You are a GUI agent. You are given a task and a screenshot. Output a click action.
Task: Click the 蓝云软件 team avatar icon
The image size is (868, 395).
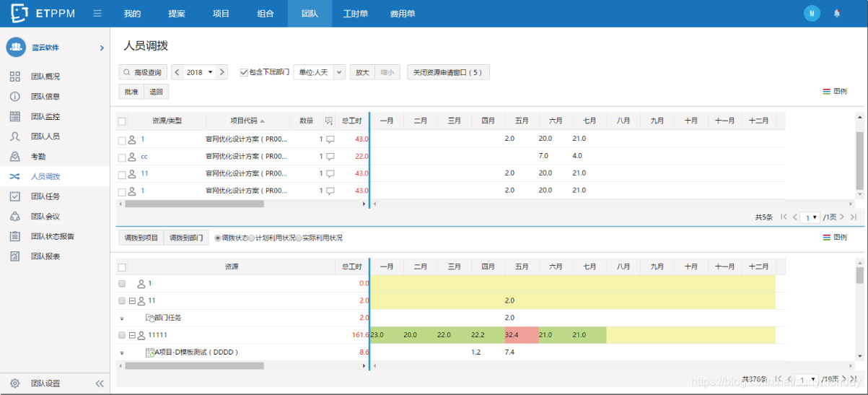tap(16, 47)
